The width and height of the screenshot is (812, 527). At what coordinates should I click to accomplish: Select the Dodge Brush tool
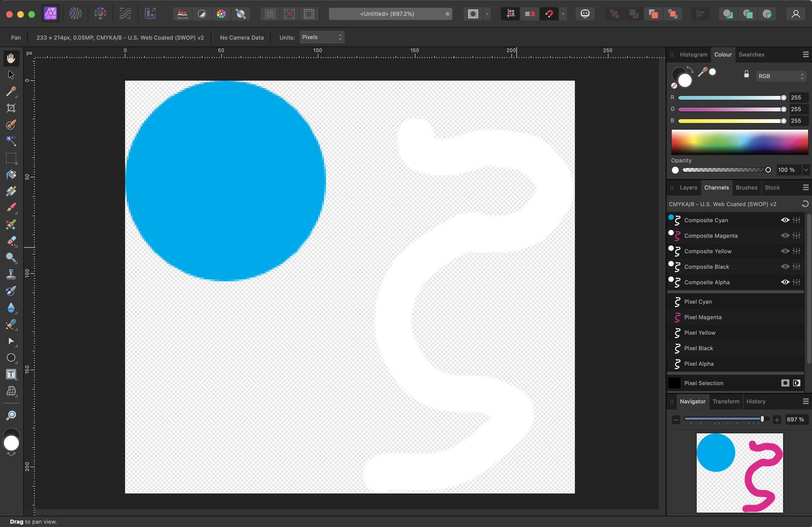[11, 258]
